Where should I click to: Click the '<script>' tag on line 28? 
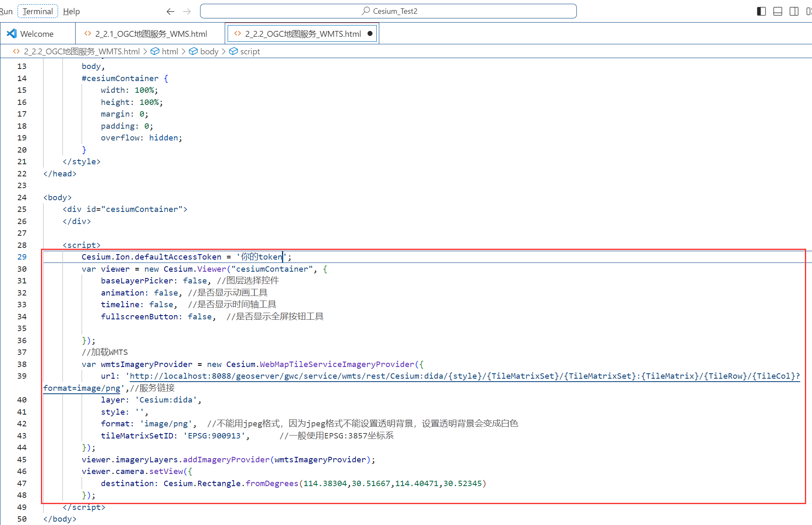point(81,245)
